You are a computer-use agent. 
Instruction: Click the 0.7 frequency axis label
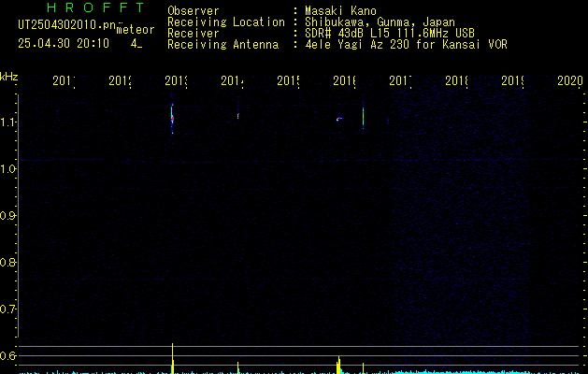tap(7, 309)
